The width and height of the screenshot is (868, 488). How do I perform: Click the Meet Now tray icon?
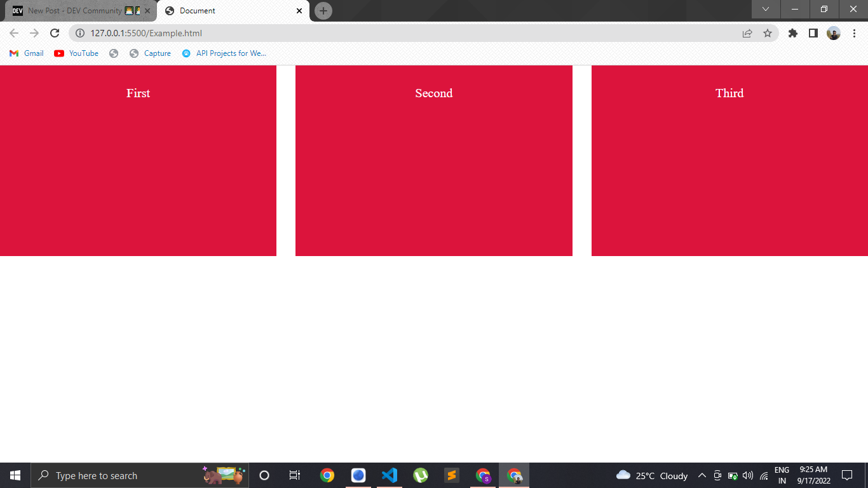pos(717,475)
